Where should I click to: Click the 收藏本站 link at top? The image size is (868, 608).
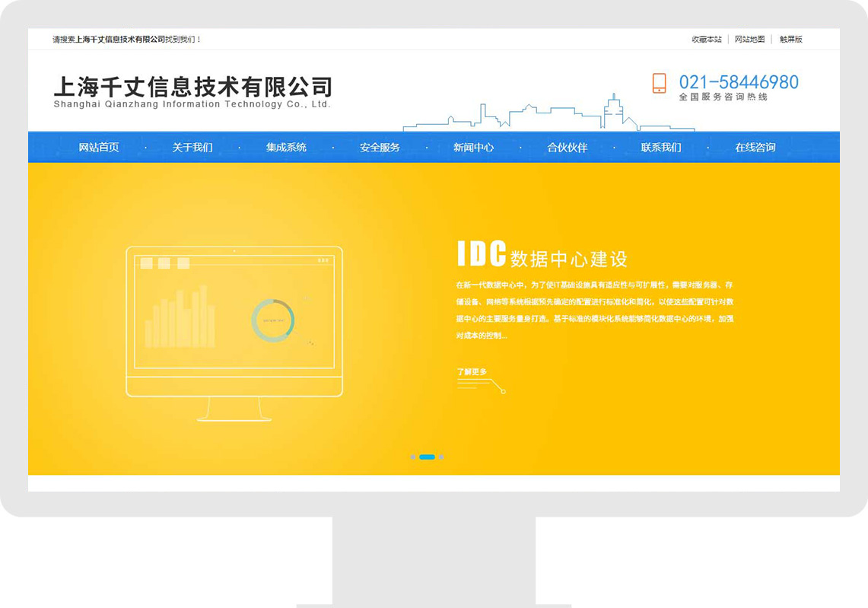coord(706,40)
